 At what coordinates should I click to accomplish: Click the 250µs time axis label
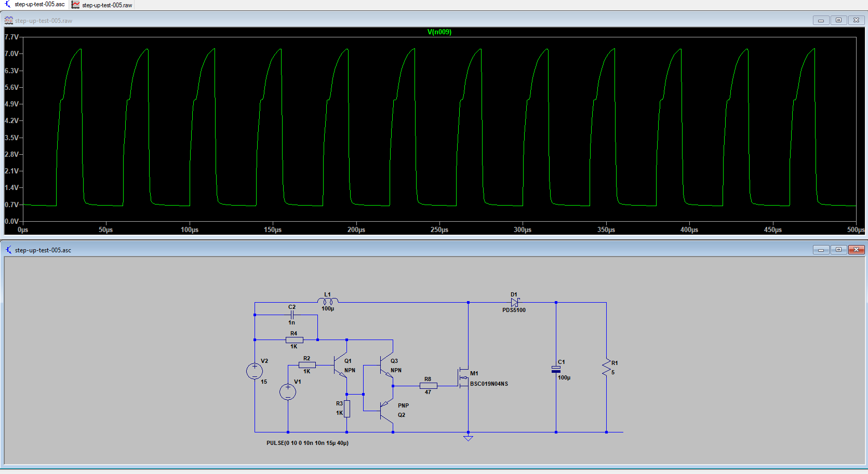(x=439, y=230)
